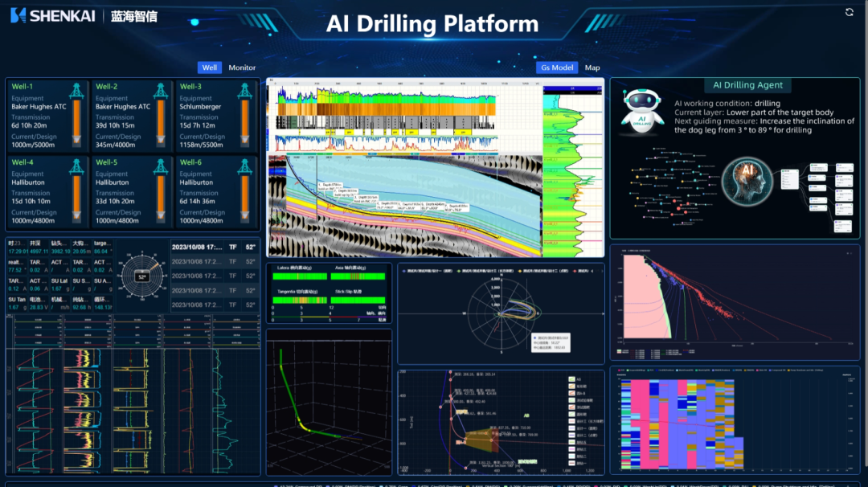Click the 52° tool face compass gauge
The image size is (868, 487).
coord(142,276)
